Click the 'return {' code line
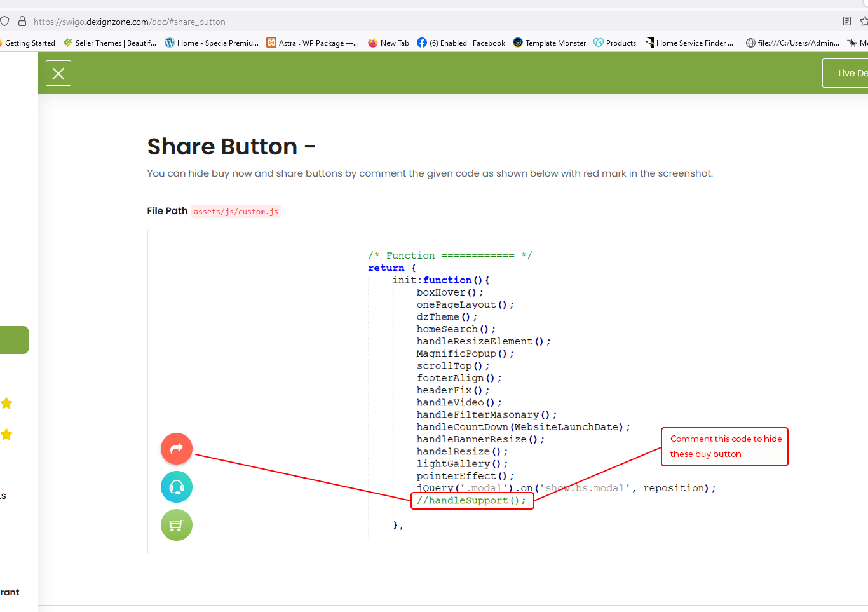The height and width of the screenshot is (612, 868). pyautogui.click(x=392, y=268)
